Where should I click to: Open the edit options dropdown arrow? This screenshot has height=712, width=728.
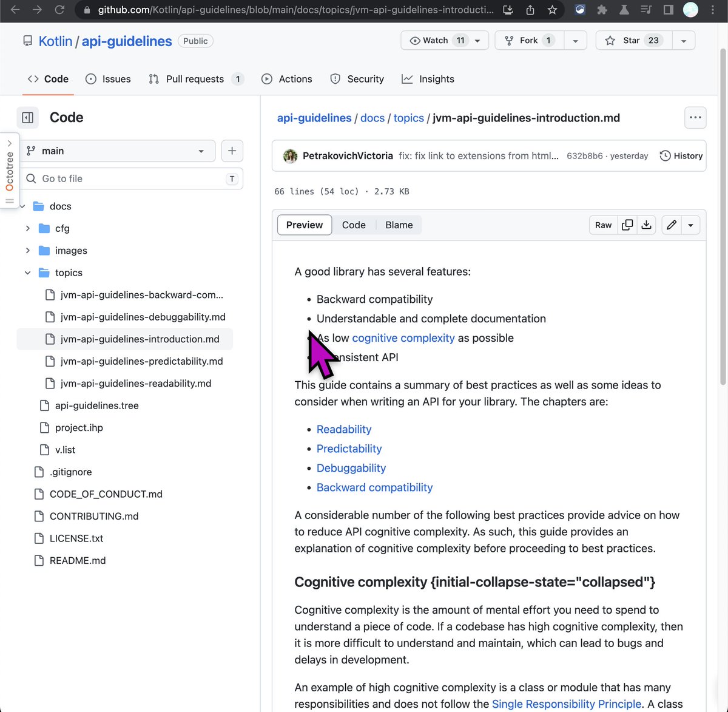691,225
